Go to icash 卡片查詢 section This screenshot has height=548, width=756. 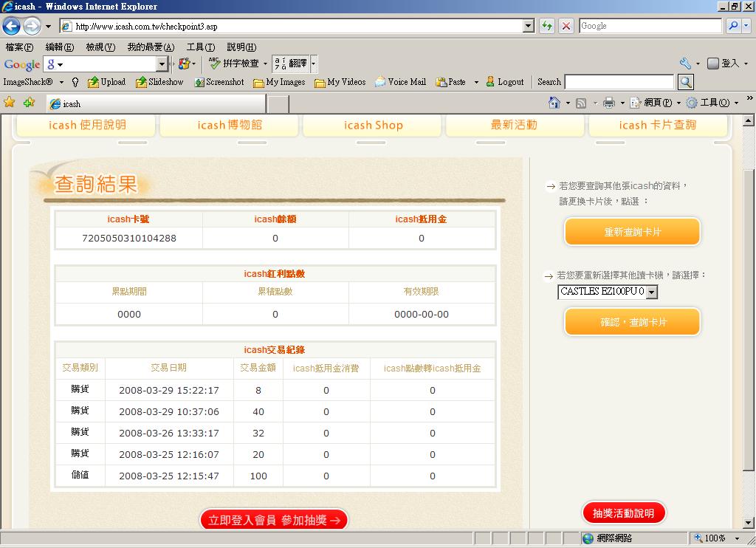click(658, 125)
